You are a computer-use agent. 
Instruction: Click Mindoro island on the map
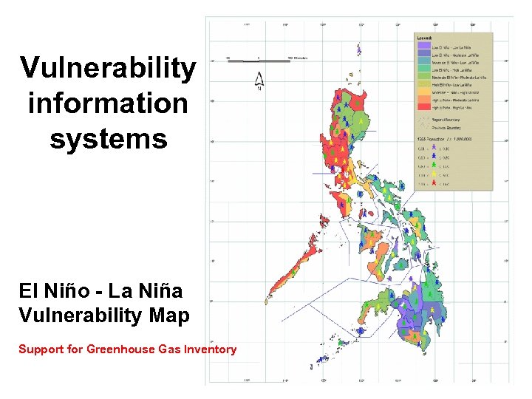343,204
